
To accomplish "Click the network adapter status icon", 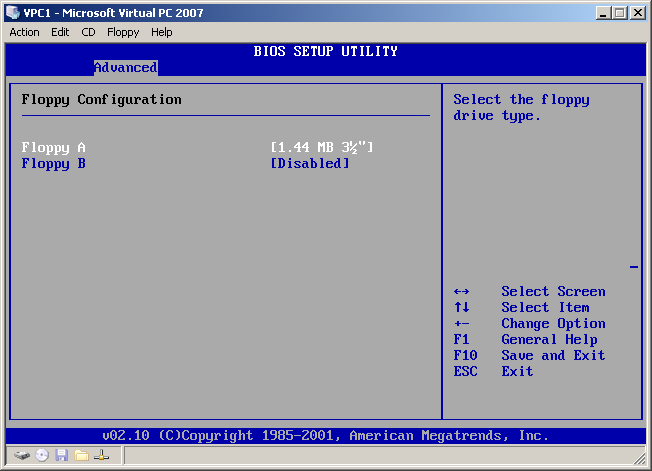I will point(101,456).
